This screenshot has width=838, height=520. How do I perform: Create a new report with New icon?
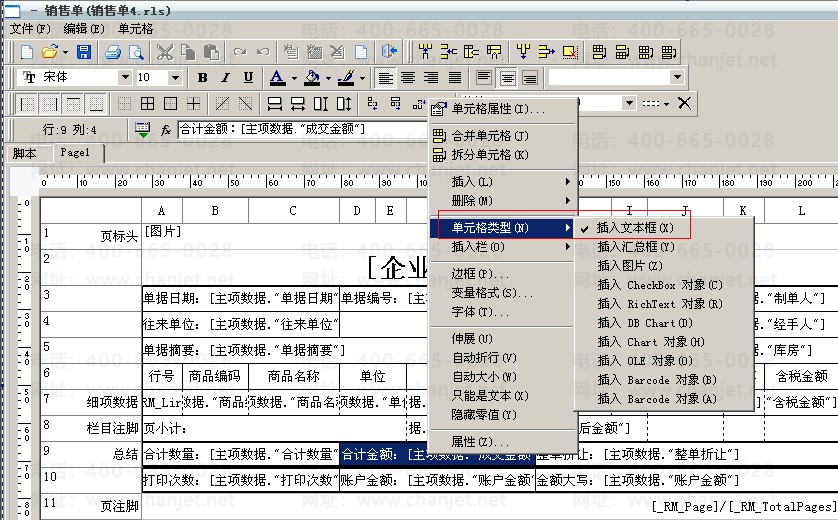[27, 51]
